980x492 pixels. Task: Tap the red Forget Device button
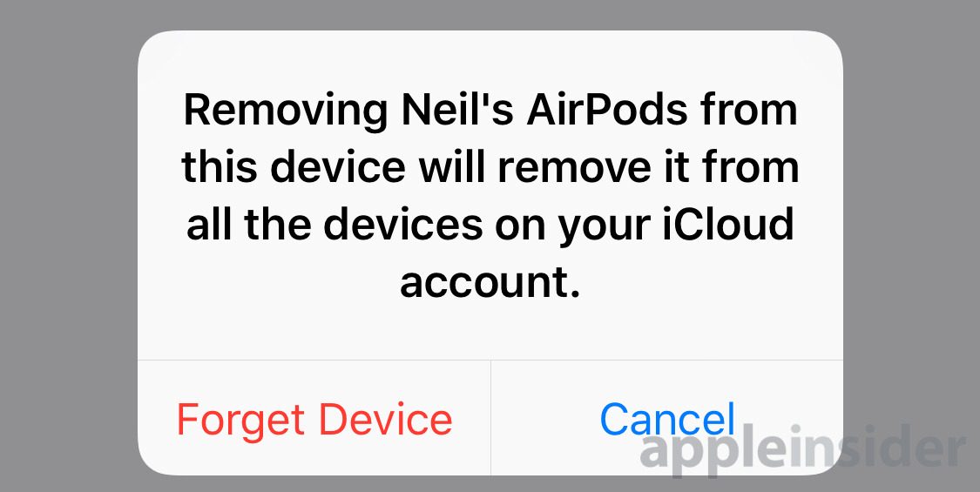tap(314, 419)
